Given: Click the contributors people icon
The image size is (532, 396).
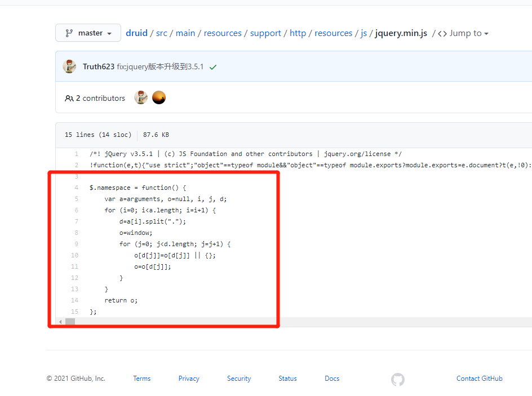Looking at the screenshot, I should tap(69, 99).
